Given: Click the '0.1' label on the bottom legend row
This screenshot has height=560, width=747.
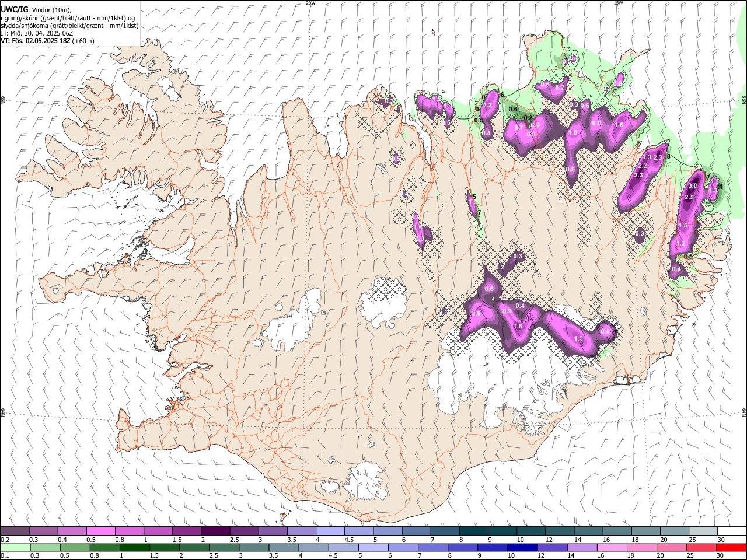Looking at the screenshot, I should 5,556.
